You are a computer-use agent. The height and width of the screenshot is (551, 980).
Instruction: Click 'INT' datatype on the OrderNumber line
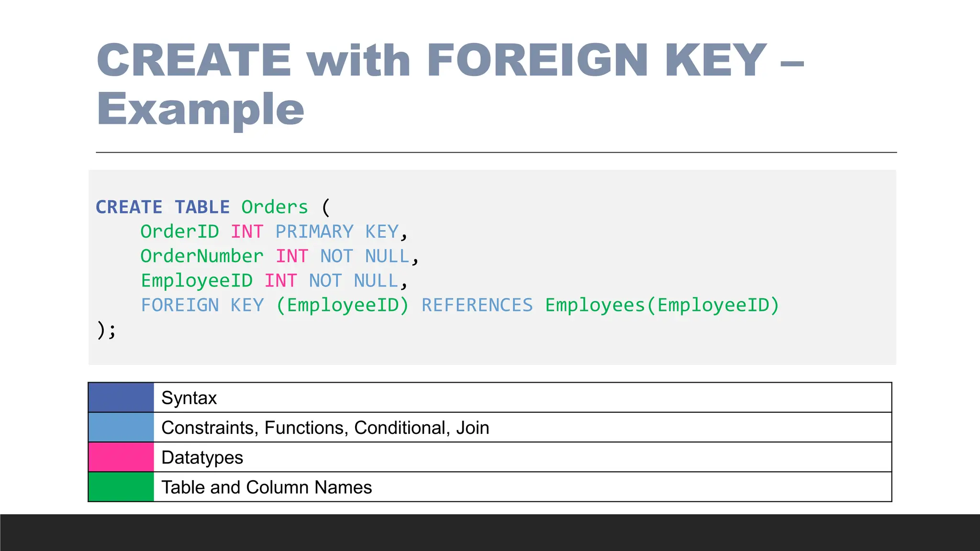292,256
